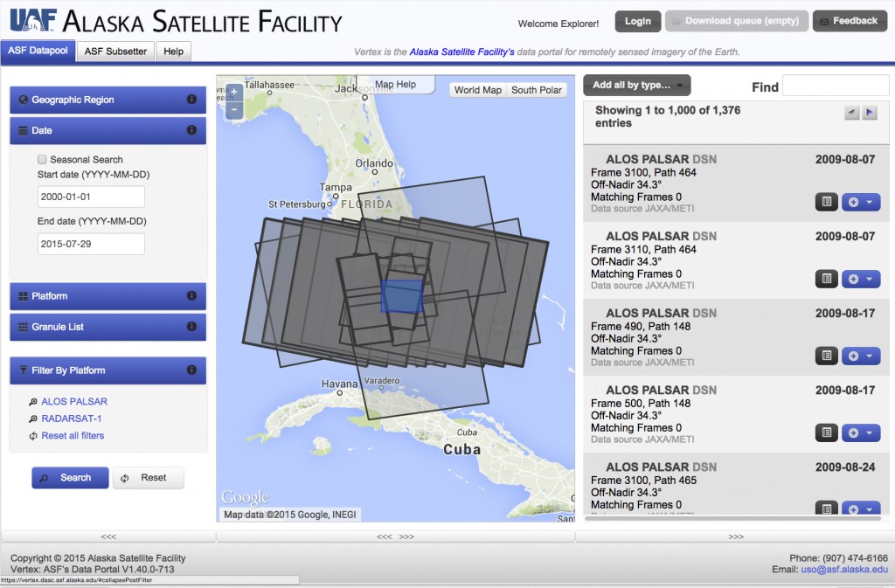Filter results by RADARSAT-1 link
The height and width of the screenshot is (588, 895).
click(72, 419)
